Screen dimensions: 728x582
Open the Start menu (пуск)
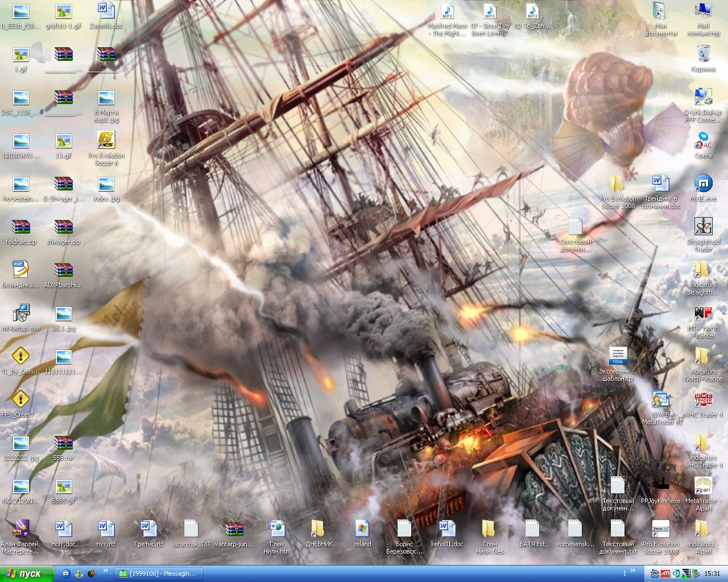click(27, 573)
